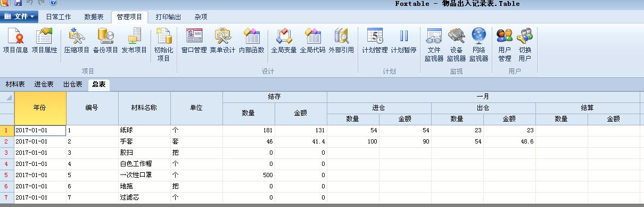Screen dimensions: 644x207
Task: Switch to 日常工作 ribbon tab
Action: [x=59, y=17]
